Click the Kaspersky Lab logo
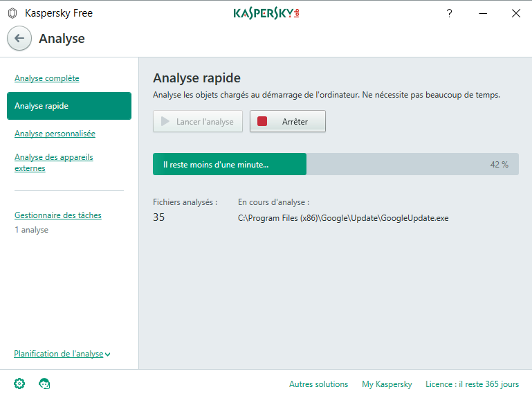This screenshot has width=532, height=396. 266,13
